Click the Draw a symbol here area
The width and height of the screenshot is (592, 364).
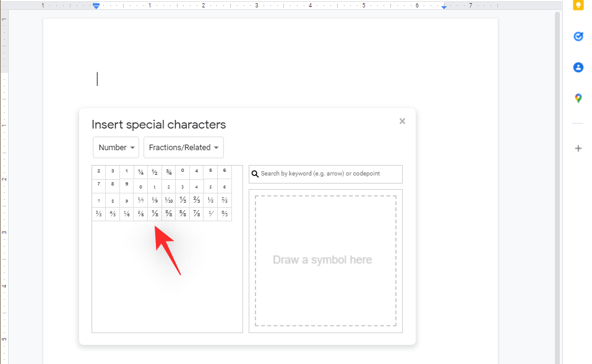click(325, 260)
